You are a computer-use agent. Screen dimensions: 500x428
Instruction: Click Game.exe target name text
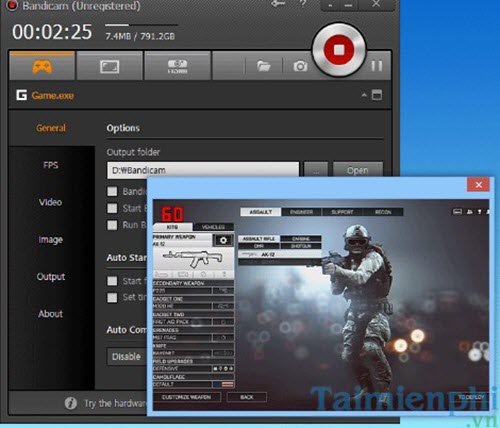click(x=53, y=96)
